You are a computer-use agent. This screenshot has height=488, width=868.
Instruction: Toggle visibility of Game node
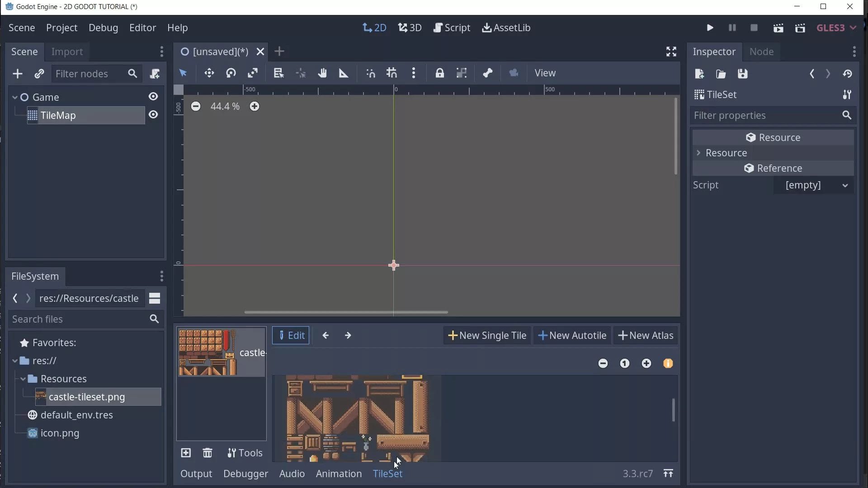153,97
